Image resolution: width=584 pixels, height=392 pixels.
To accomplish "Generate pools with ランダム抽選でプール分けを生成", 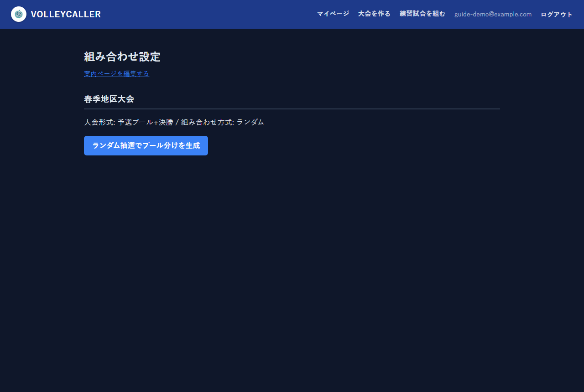I will coord(146,145).
